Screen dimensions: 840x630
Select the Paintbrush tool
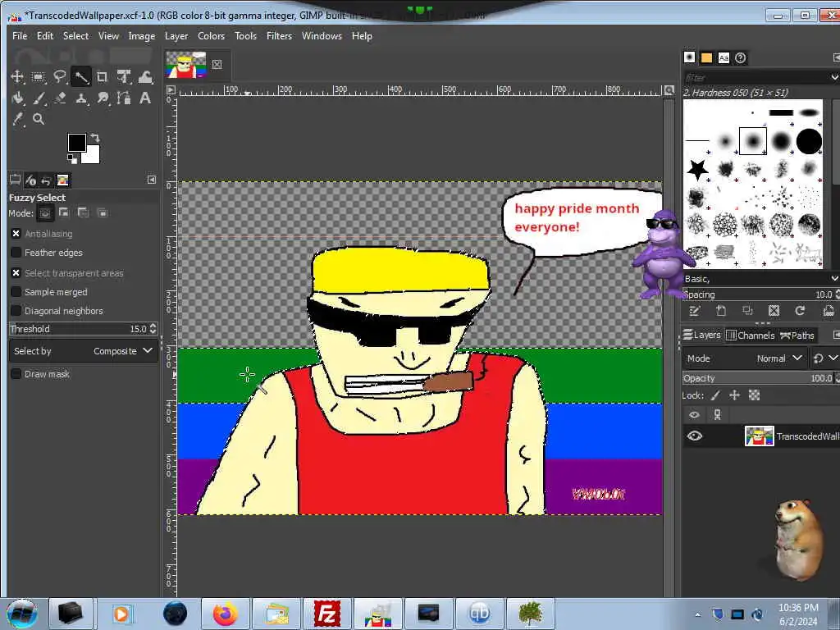[39, 98]
